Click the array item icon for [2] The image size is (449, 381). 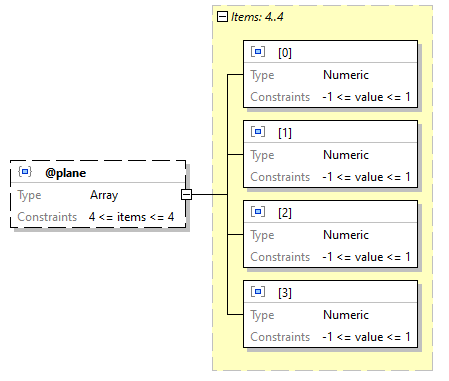click(x=258, y=212)
